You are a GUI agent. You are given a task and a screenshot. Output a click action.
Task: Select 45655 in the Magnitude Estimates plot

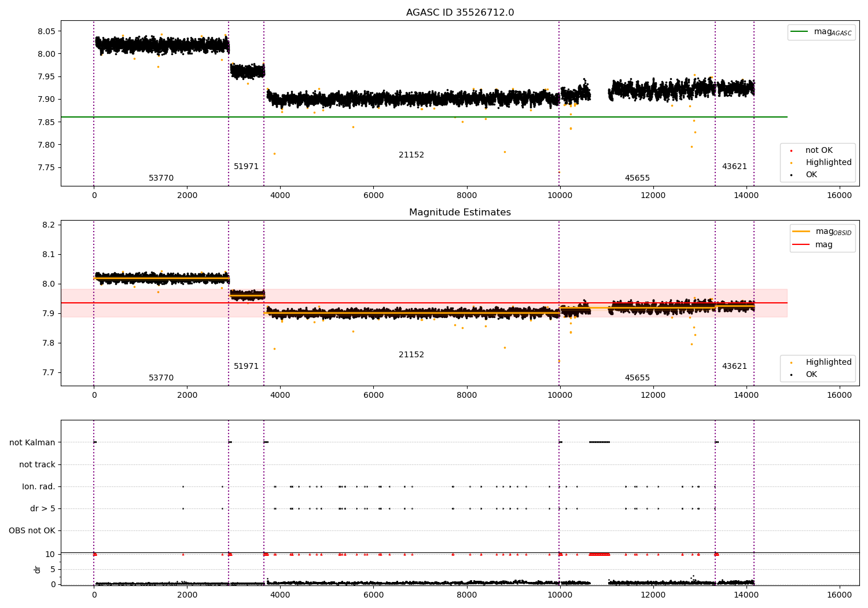point(637,378)
